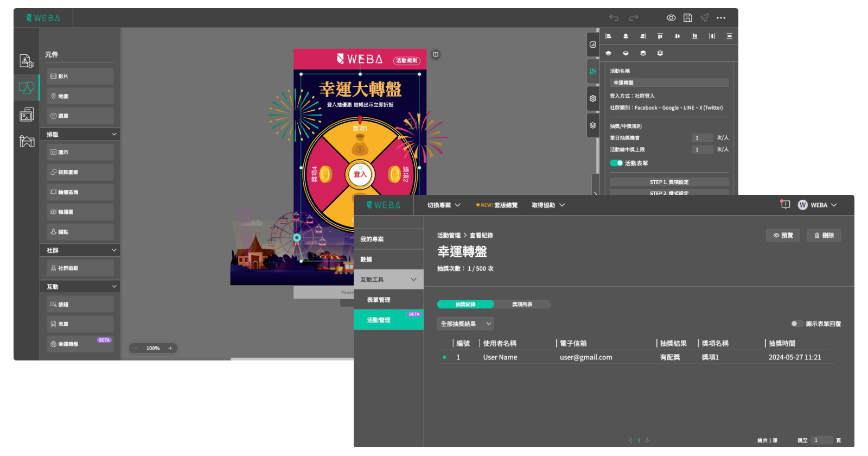The height and width of the screenshot is (456, 868).
Task: Select the shapes components icon in left rail
Action: (x=27, y=87)
